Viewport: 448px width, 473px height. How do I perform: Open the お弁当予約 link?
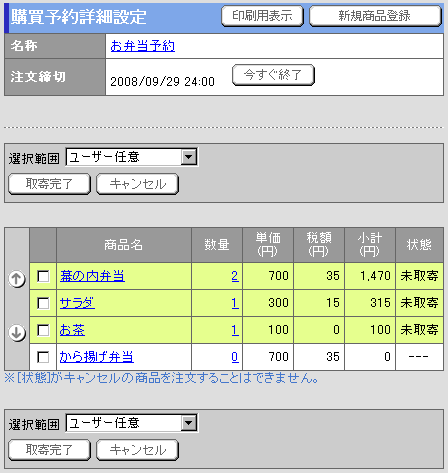pyautogui.click(x=143, y=46)
